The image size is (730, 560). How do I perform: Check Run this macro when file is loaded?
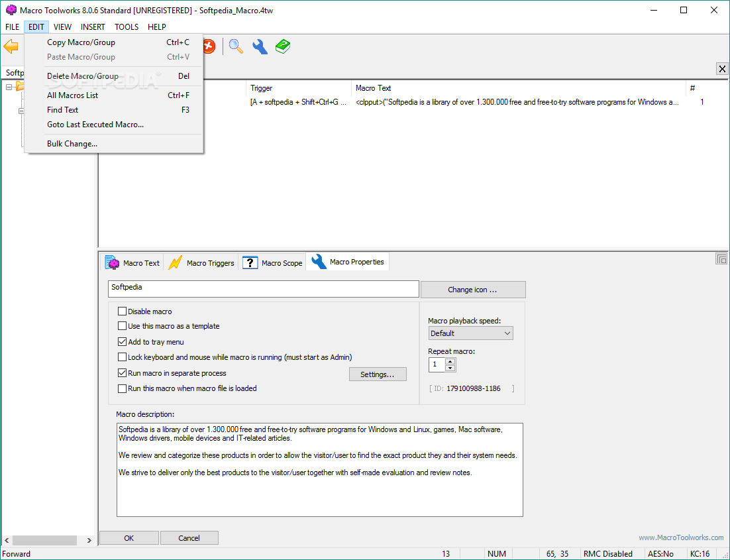(122, 388)
